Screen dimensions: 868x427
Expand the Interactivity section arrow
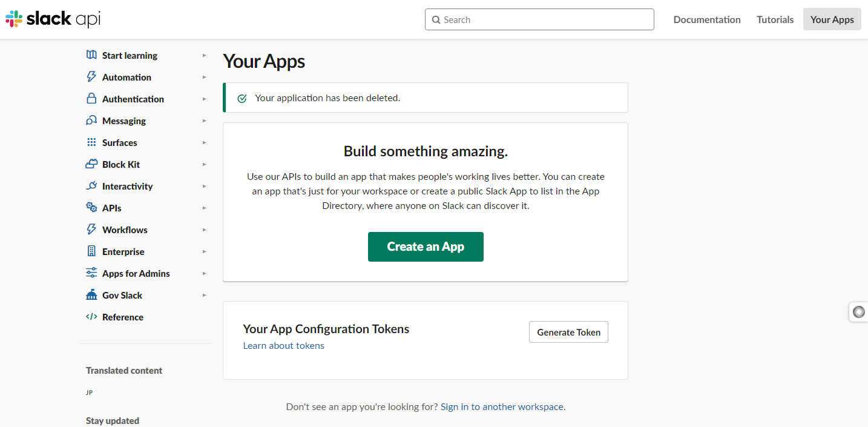tap(205, 186)
